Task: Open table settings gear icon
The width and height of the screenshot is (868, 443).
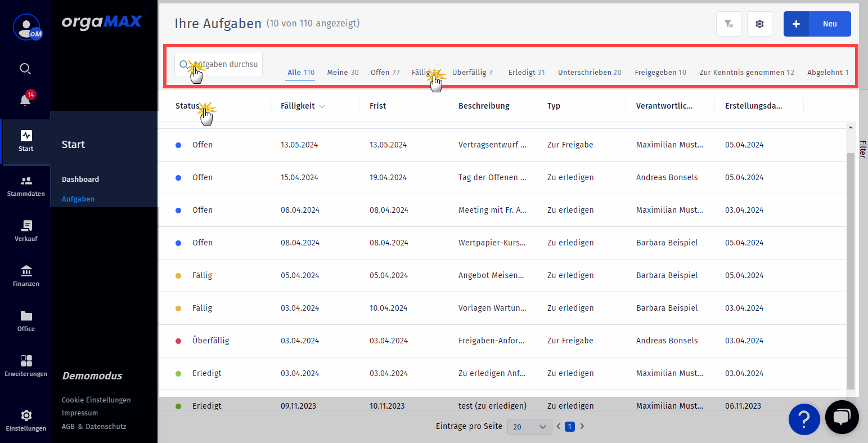Action: tap(759, 24)
